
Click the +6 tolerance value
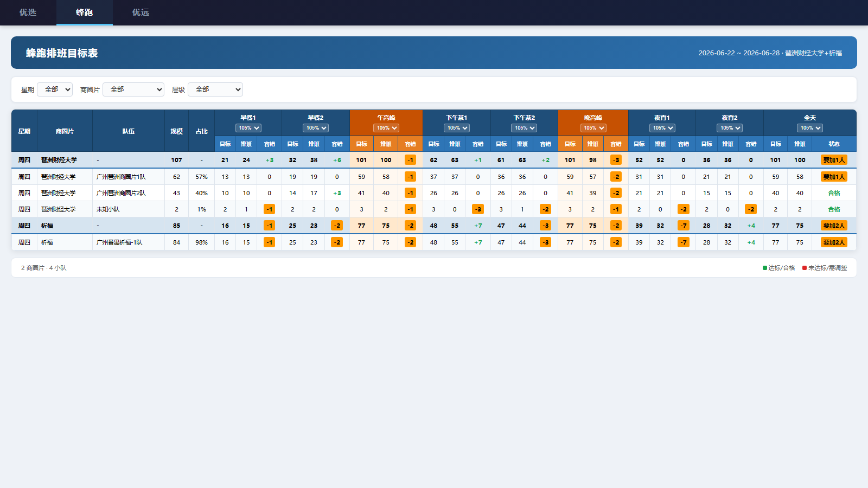[337, 160]
